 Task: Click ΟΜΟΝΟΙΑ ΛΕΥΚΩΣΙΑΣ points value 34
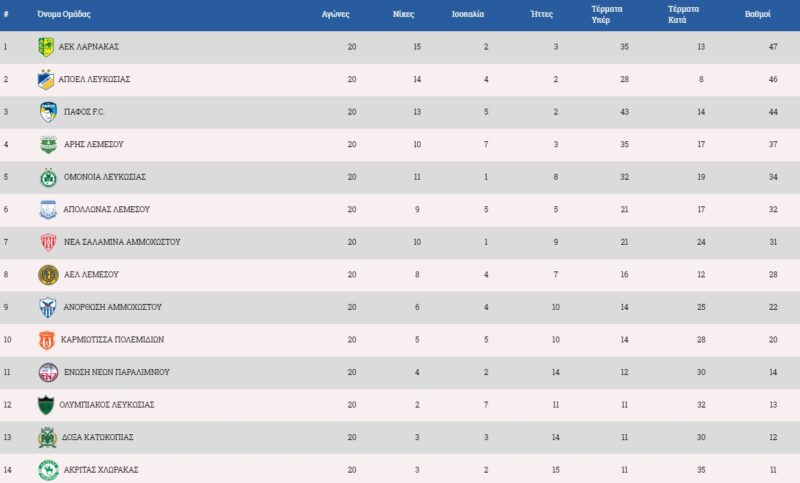pyautogui.click(x=773, y=177)
